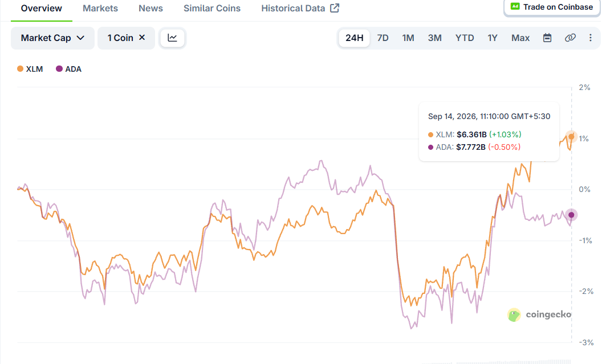The image size is (606, 364).
Task: Open the calendar date range picker
Action: (547, 38)
